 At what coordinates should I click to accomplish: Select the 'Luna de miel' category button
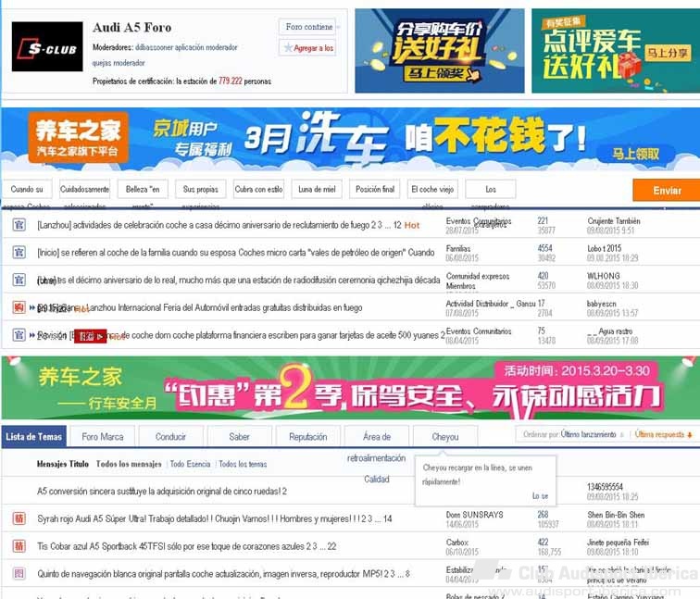click(317, 189)
